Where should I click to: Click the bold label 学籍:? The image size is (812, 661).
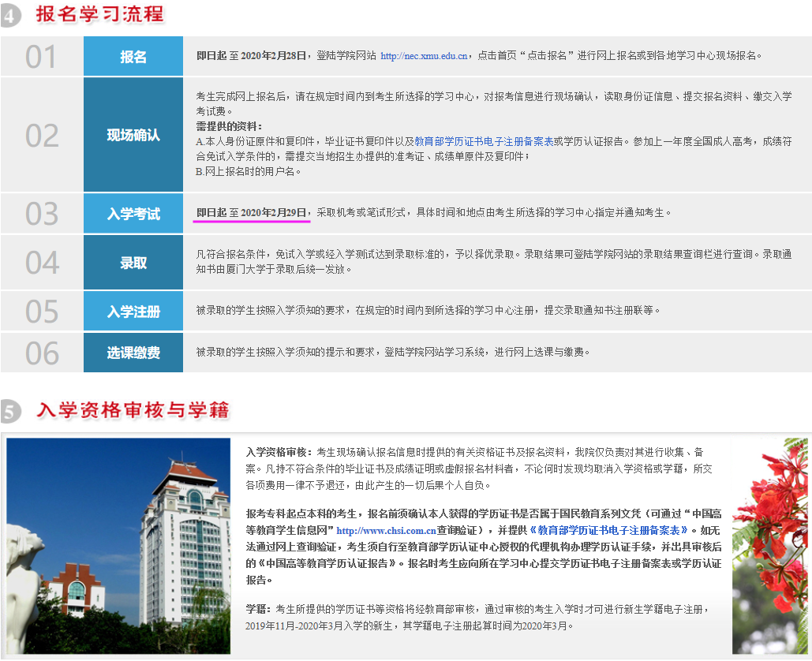pos(258,609)
